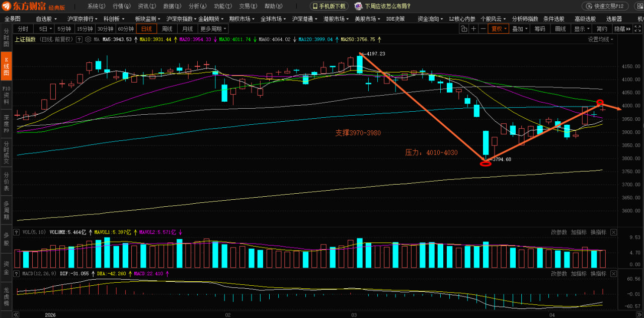This screenshot has height=318, width=644.
Task: Click 手机版下载 button
Action: tap(330, 6)
